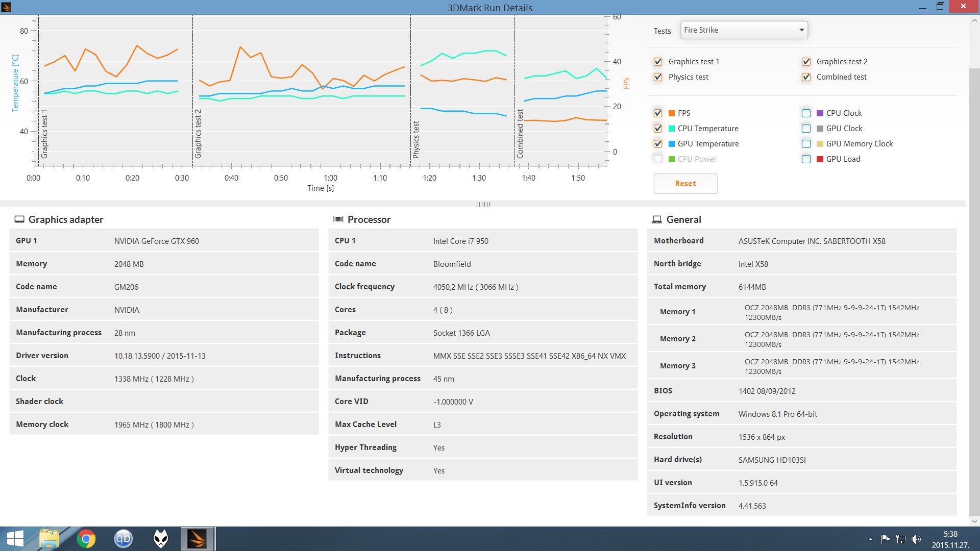Click the red GPU Load color swatch
Image resolution: width=980 pixels, height=551 pixels.
pos(820,159)
